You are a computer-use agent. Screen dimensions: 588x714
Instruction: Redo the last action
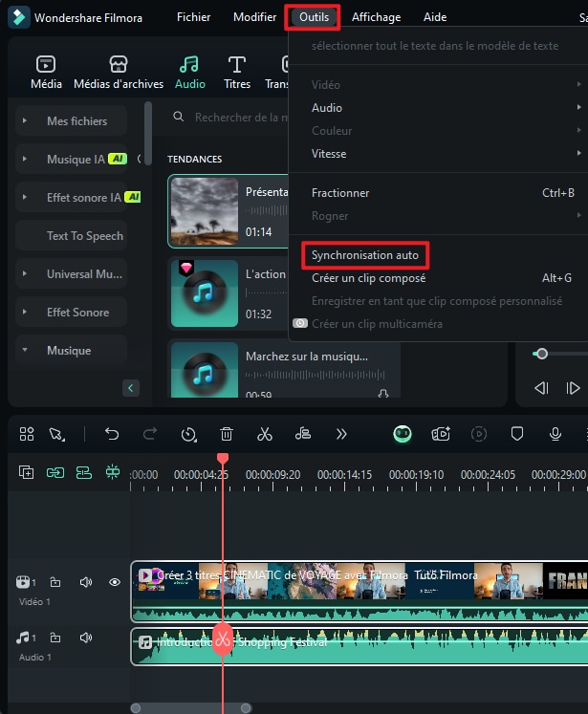coord(150,434)
